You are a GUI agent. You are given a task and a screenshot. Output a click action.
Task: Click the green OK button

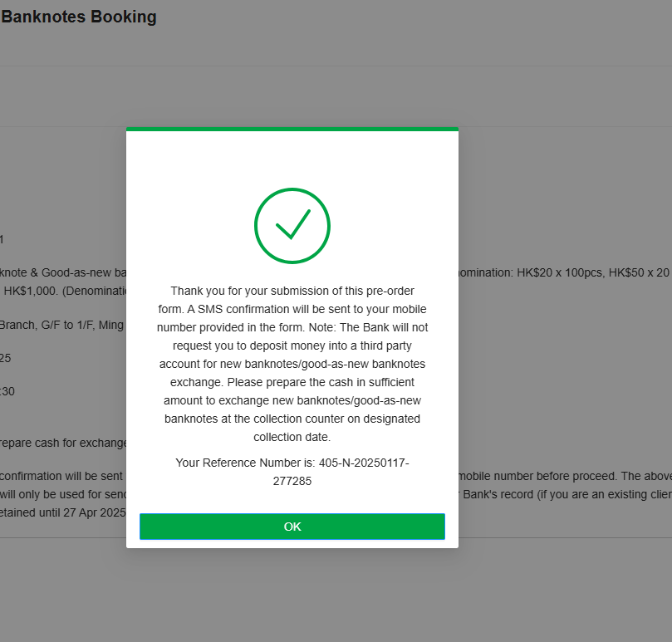(292, 527)
